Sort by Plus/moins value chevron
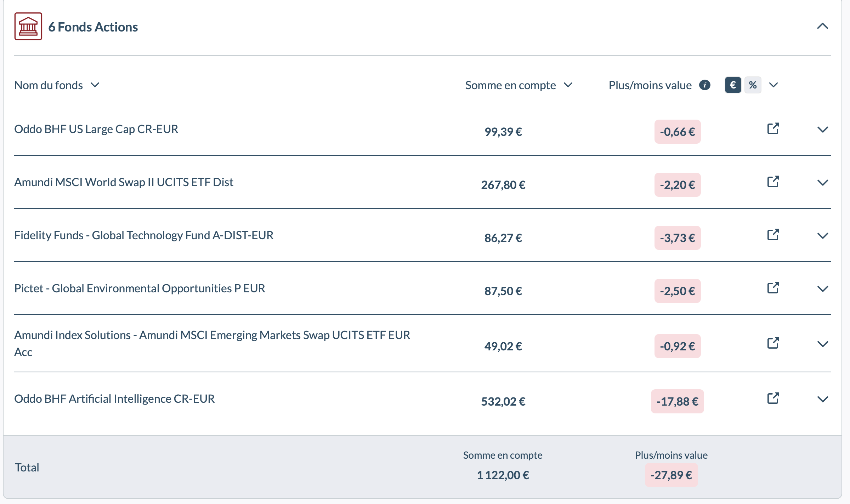The height and width of the screenshot is (504, 850). 773,85
